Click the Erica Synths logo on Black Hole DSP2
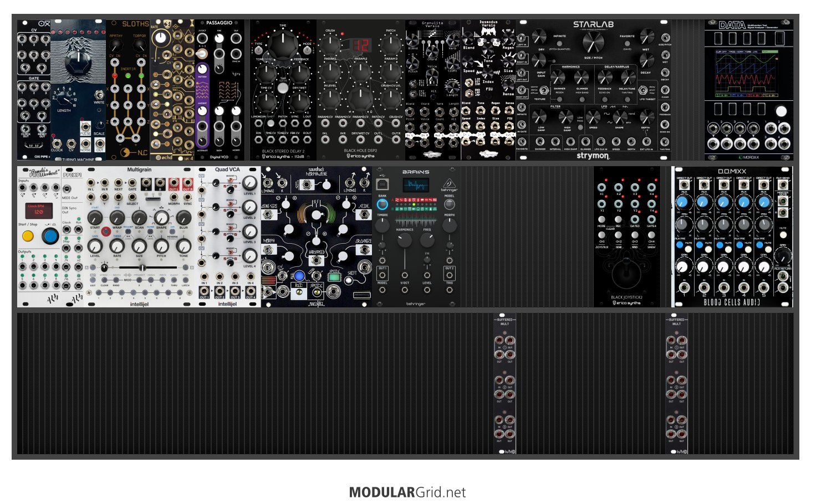 [360, 156]
